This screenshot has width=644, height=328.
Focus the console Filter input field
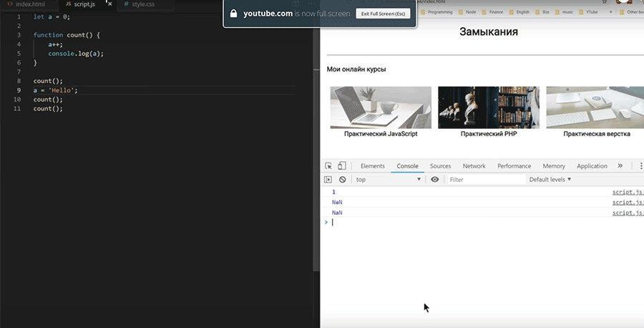click(485, 179)
